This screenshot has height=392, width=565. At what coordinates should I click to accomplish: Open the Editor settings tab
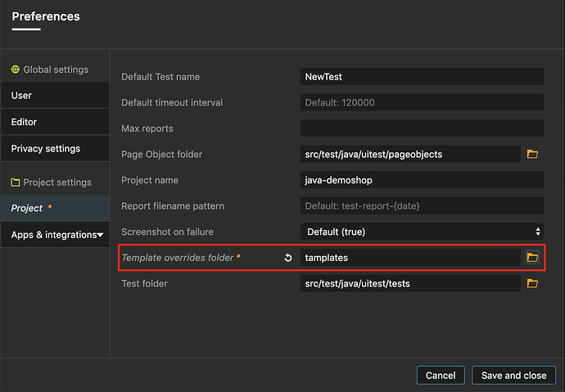click(x=56, y=122)
